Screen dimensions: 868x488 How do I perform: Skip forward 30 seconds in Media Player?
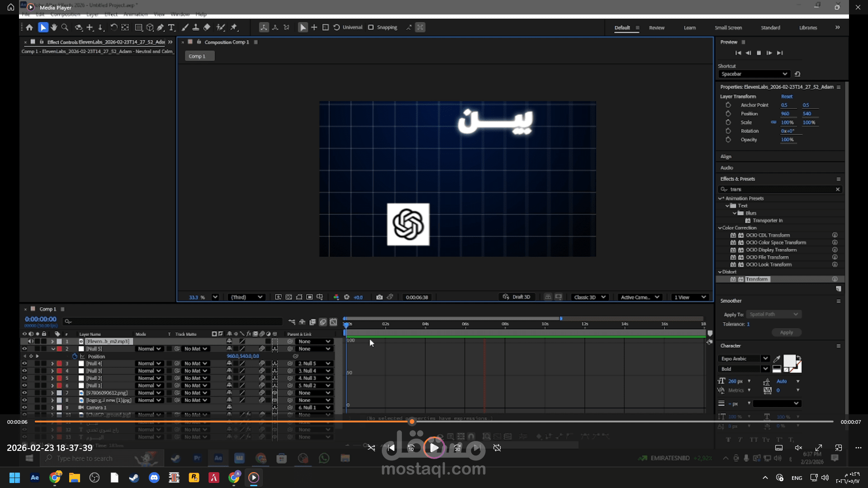coord(457,448)
